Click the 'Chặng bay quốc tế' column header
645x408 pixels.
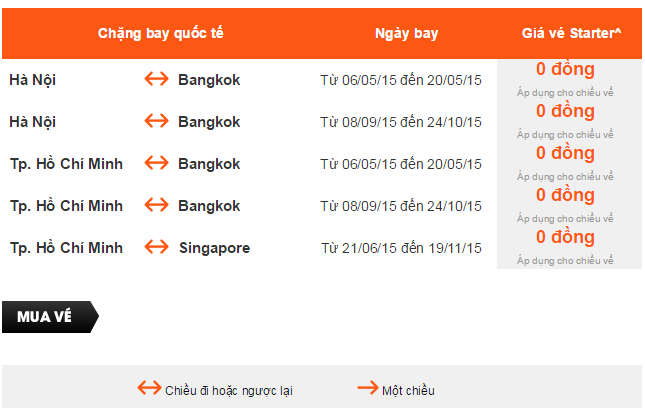tap(160, 33)
